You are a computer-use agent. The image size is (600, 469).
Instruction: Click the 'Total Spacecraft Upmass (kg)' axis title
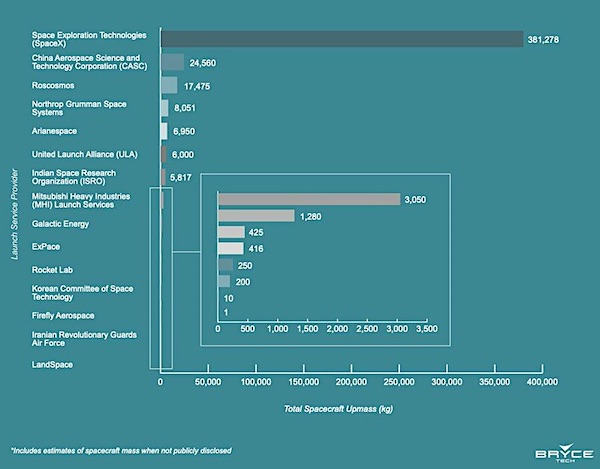click(x=339, y=409)
